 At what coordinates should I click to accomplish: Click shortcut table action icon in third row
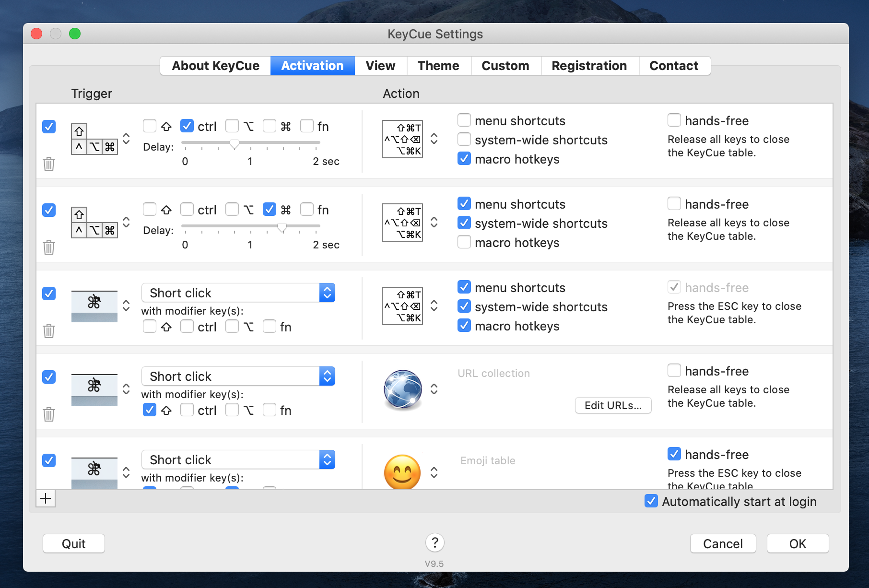click(402, 306)
